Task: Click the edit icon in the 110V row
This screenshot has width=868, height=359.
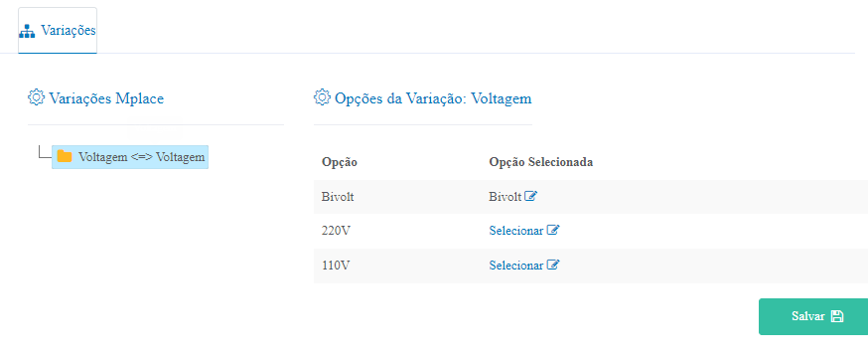Action: [553, 265]
